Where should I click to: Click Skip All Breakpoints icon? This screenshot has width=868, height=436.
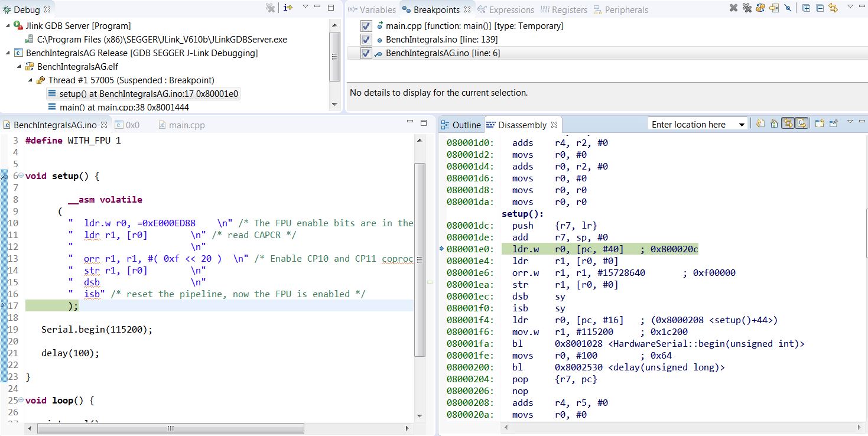tap(788, 8)
